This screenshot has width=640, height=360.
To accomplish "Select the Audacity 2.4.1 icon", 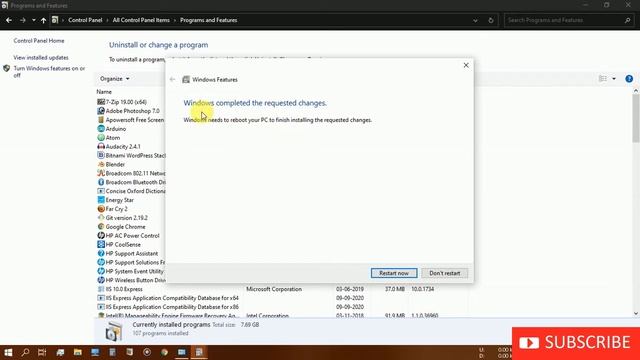I will (101, 147).
